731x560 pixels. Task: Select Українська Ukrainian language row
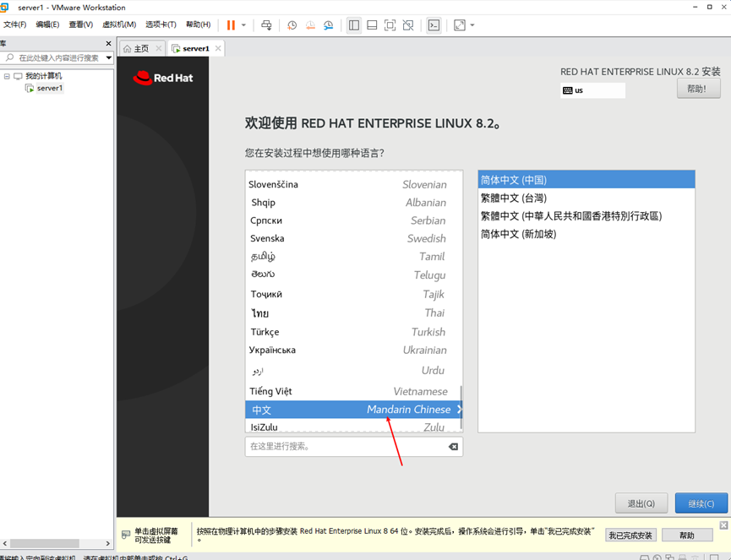click(x=353, y=350)
